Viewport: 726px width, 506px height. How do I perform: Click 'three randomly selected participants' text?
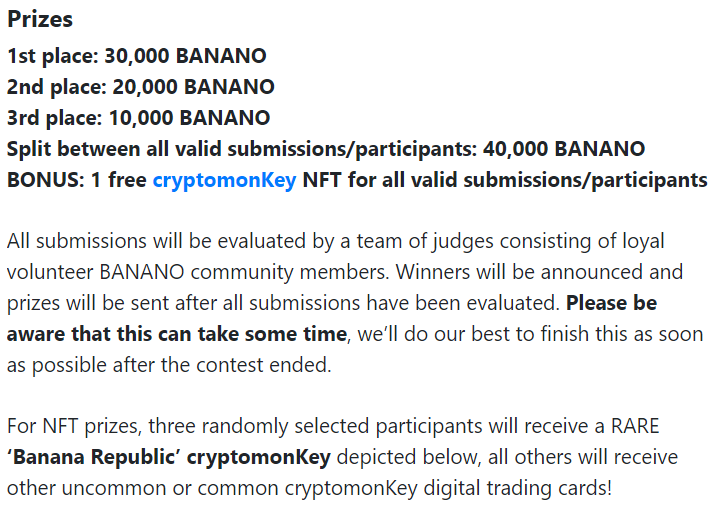click(x=315, y=426)
